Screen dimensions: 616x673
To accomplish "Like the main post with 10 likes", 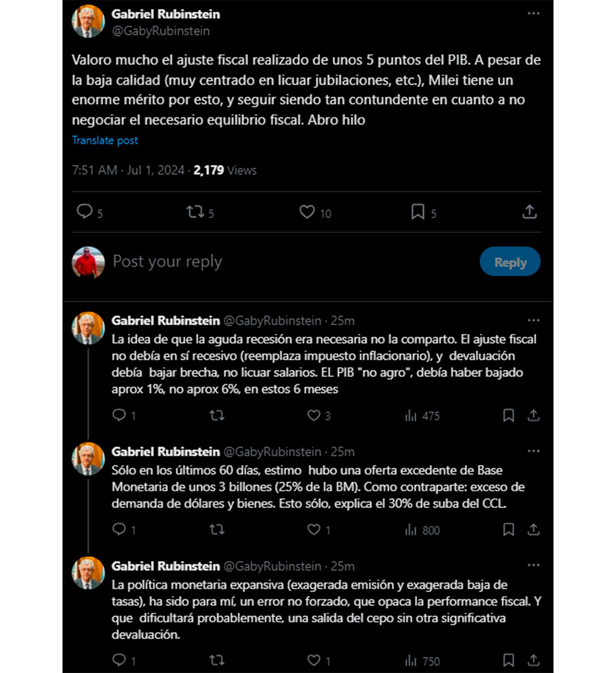I will [307, 212].
